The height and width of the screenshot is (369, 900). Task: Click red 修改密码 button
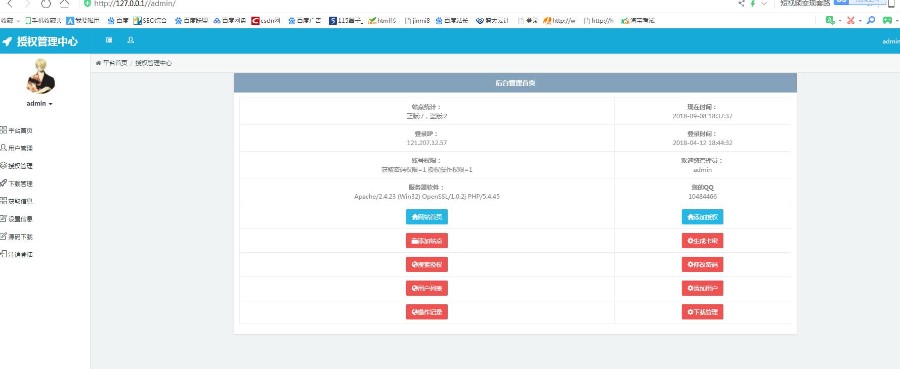[703, 265]
